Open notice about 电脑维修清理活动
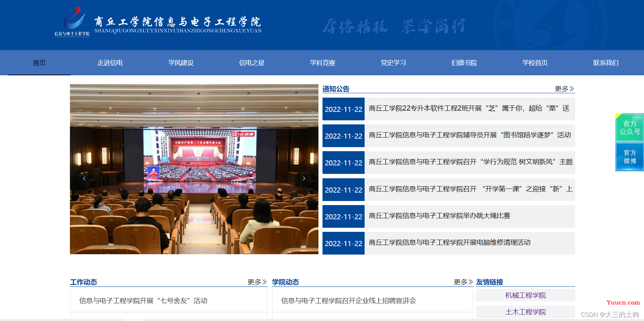 click(x=449, y=243)
